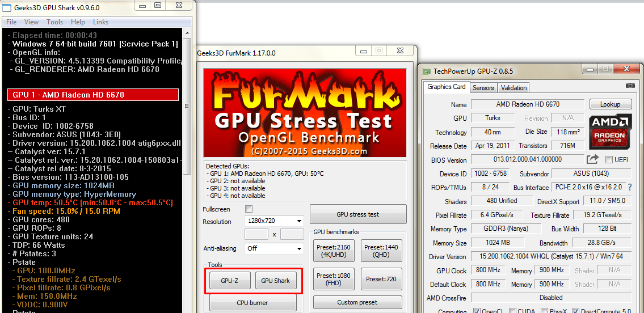
Task: Take a screenshot with GPU-Z camera icon
Action: click(630, 86)
